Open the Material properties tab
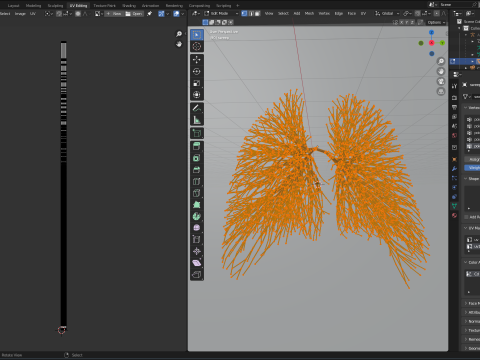 pyautogui.click(x=454, y=215)
